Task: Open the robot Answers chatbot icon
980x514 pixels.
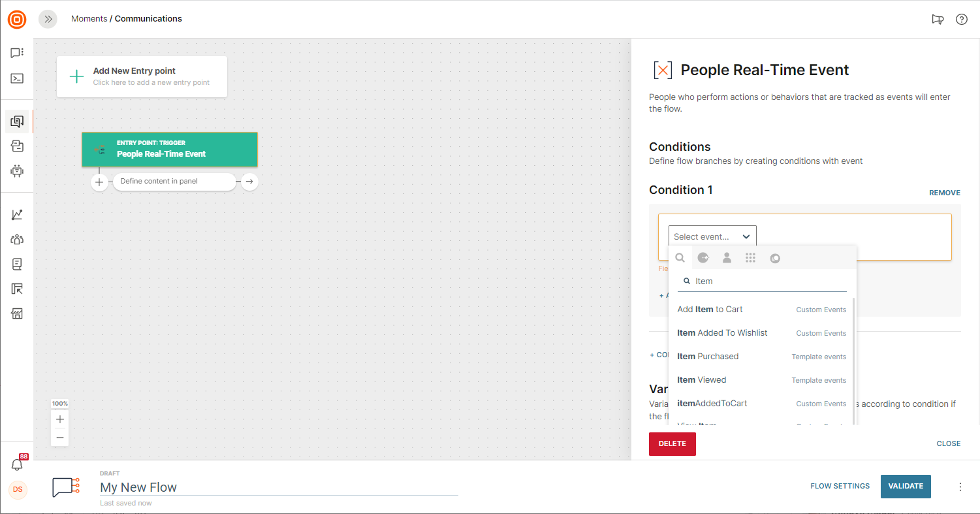Action: coord(17,171)
